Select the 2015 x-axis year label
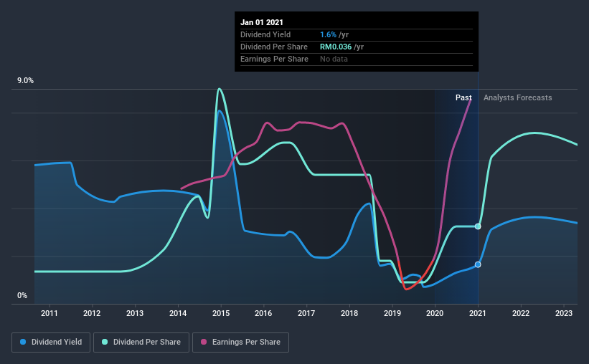 (x=221, y=313)
